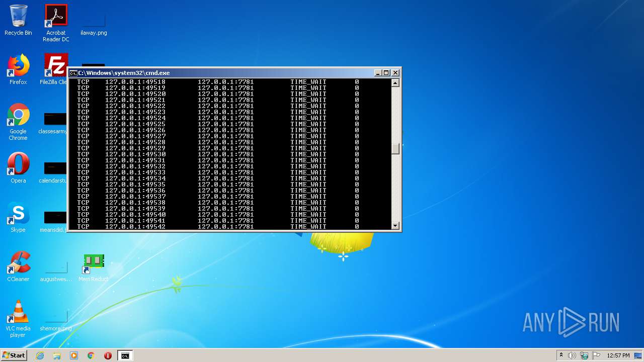Open Opera pinned on taskbar
The height and width of the screenshot is (362, 644).
click(x=108, y=355)
